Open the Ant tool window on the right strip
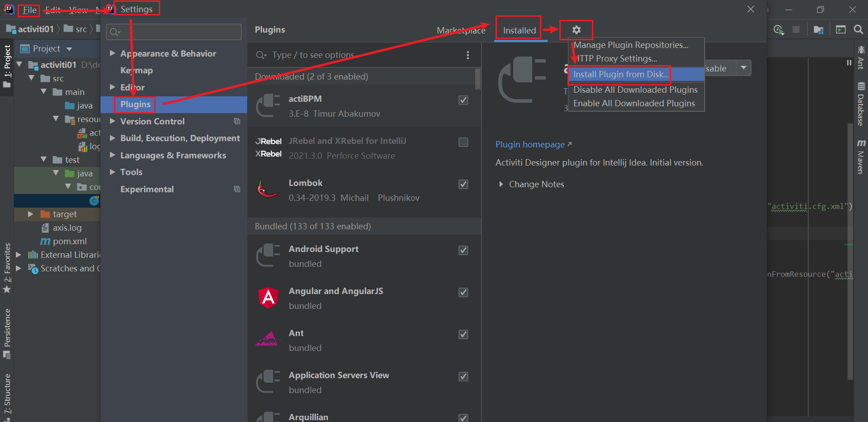This screenshot has width=868, height=422. click(861, 57)
